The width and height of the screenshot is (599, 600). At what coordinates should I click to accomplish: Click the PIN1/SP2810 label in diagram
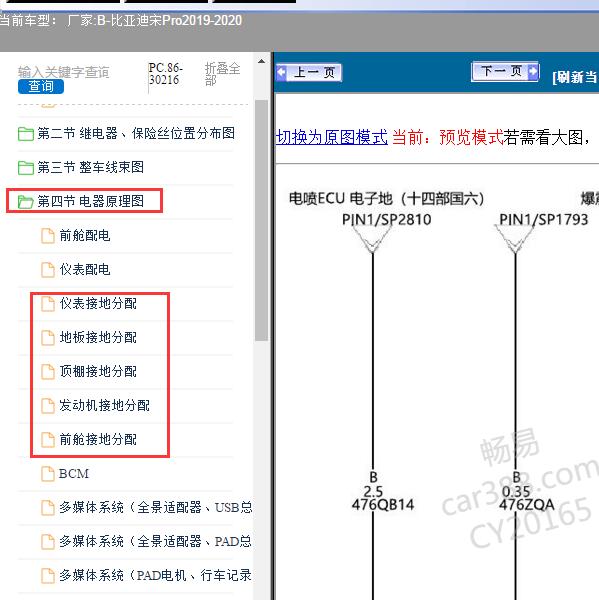(x=387, y=220)
